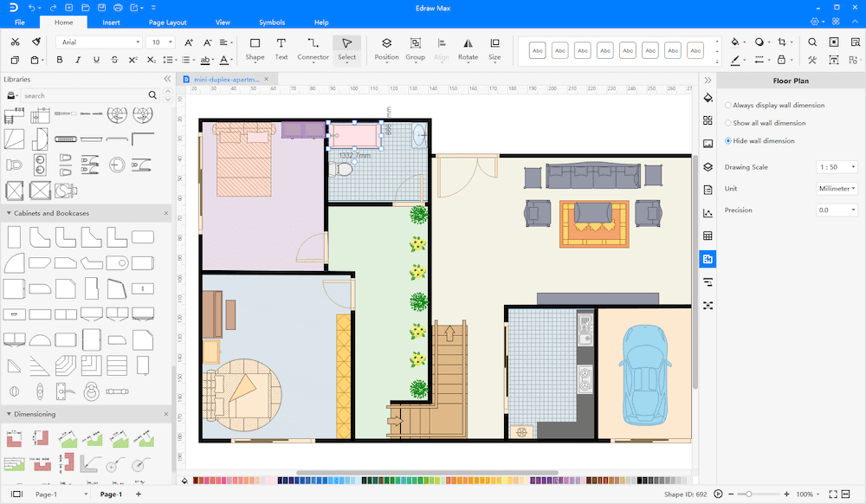The height and width of the screenshot is (504, 866).
Task: Open the Unit dropdown showing Millimeter
Action: tap(836, 188)
